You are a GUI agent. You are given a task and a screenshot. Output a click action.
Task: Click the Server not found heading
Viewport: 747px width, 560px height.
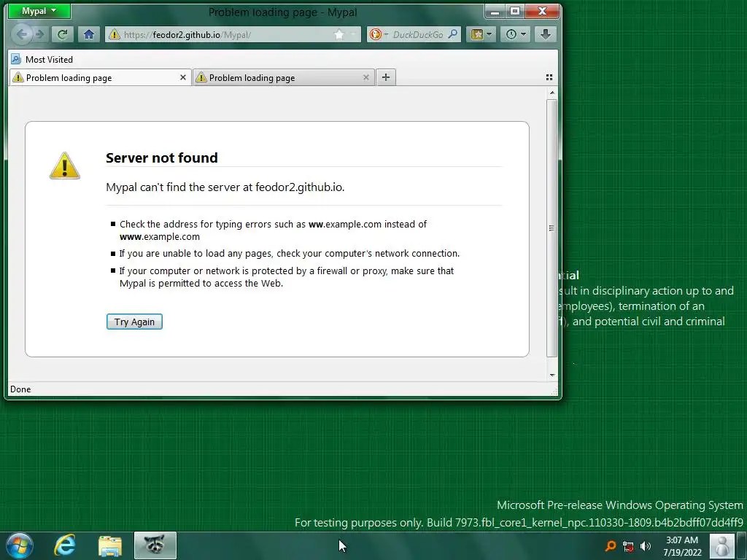click(161, 157)
